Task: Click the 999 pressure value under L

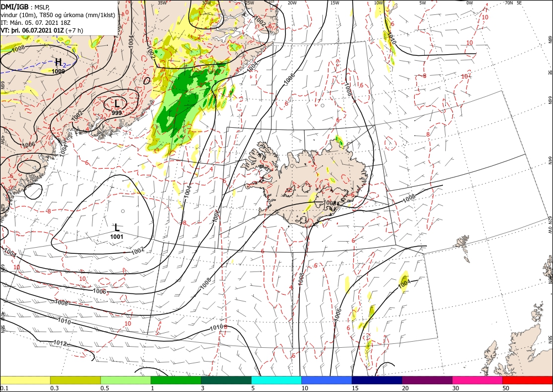Action: [117, 113]
